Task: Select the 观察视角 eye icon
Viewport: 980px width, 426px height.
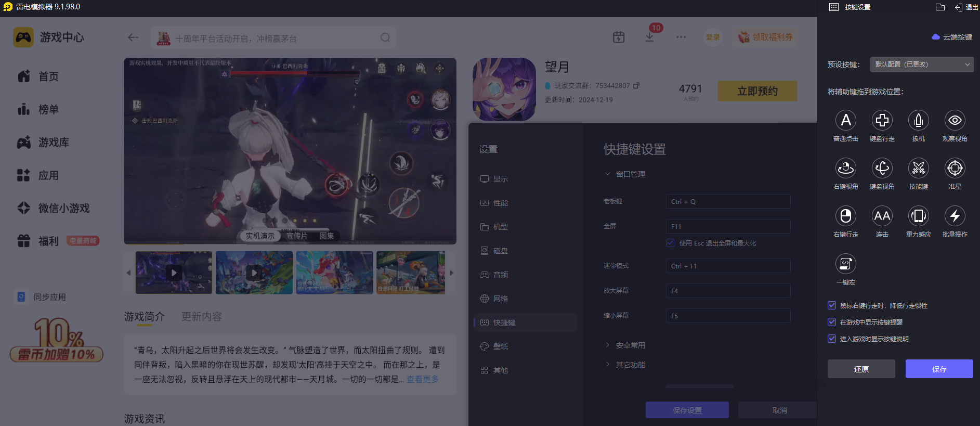Action: coord(955,120)
